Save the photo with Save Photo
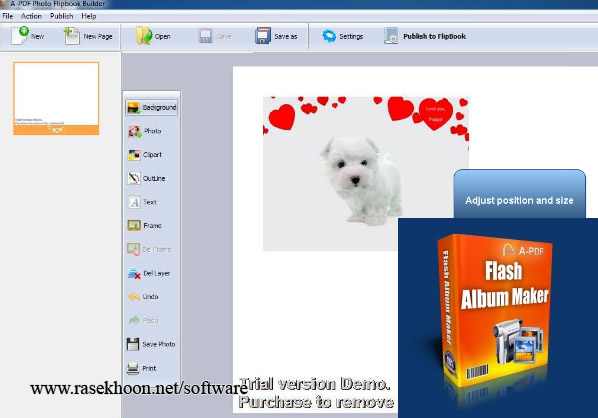The image size is (598, 418). click(151, 344)
